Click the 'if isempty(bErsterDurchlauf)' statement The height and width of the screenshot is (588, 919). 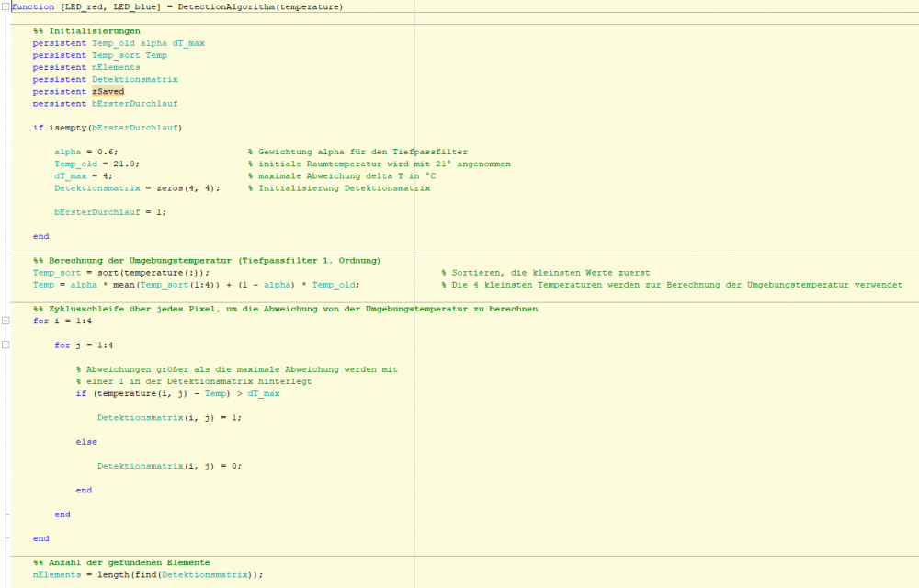click(107, 128)
